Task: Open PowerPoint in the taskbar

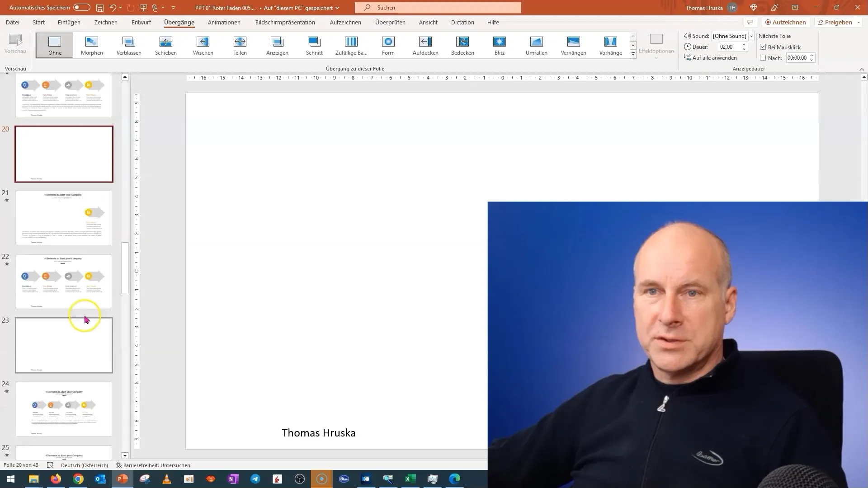Action: tap(123, 479)
